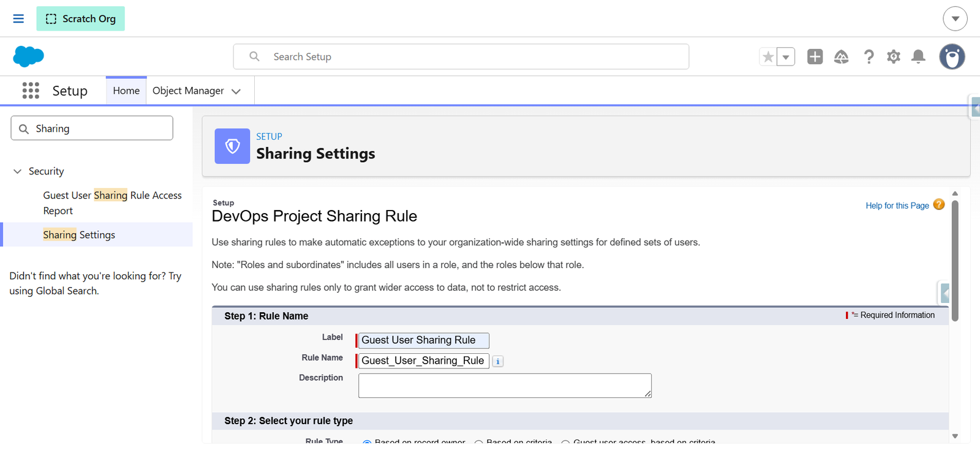Open the user profile avatar menu
The image size is (980, 453).
pos(952,57)
